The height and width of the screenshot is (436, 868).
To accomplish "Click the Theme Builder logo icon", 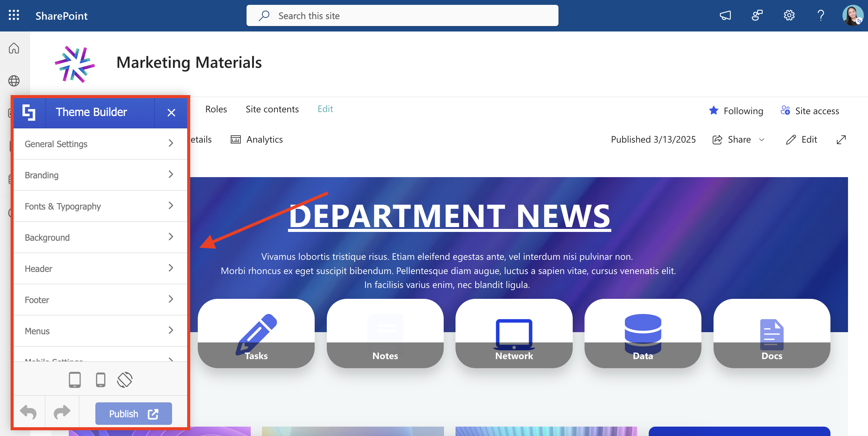I will (29, 112).
